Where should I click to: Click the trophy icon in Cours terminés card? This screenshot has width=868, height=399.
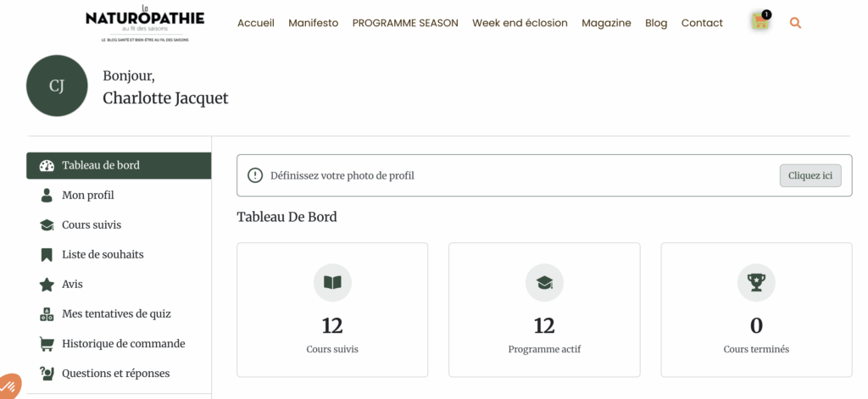click(x=756, y=283)
